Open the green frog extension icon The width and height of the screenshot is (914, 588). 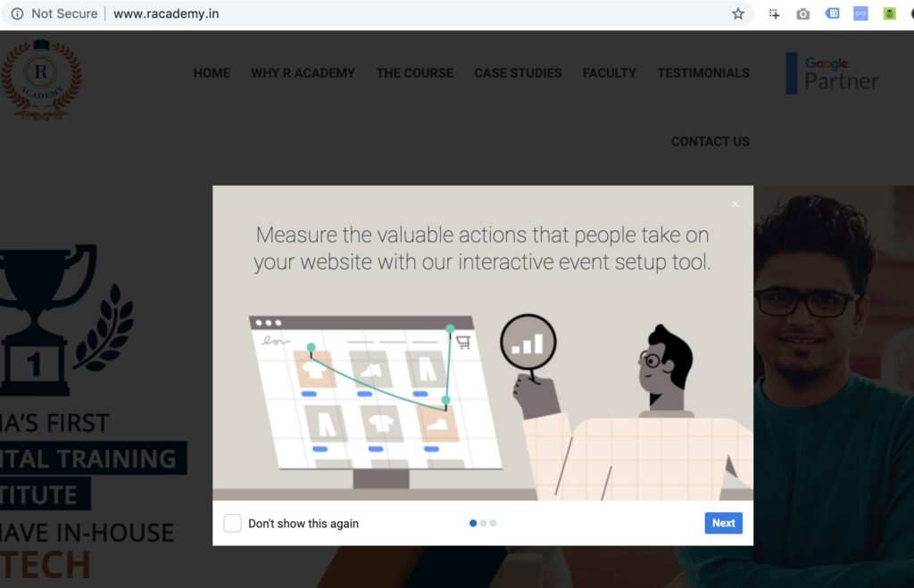click(x=889, y=13)
